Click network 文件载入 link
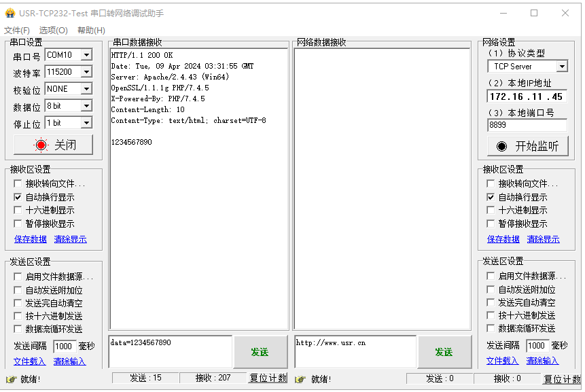This screenshot has height=392, width=585. point(502,361)
